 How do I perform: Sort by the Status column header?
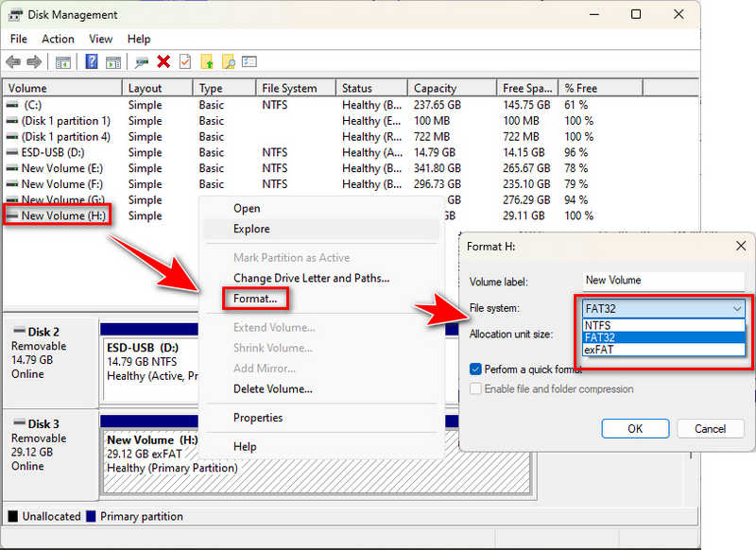point(371,88)
